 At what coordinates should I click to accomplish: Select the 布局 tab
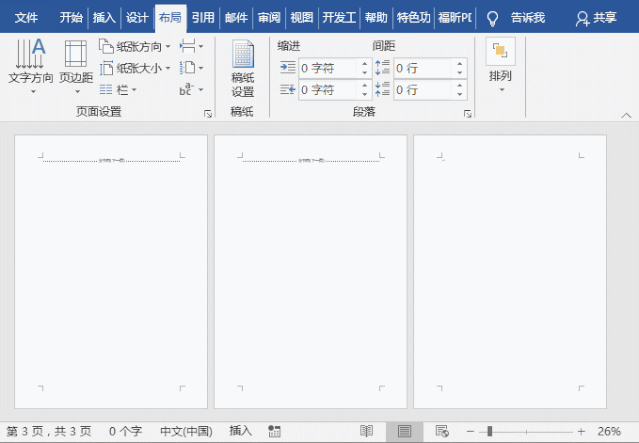(x=170, y=18)
